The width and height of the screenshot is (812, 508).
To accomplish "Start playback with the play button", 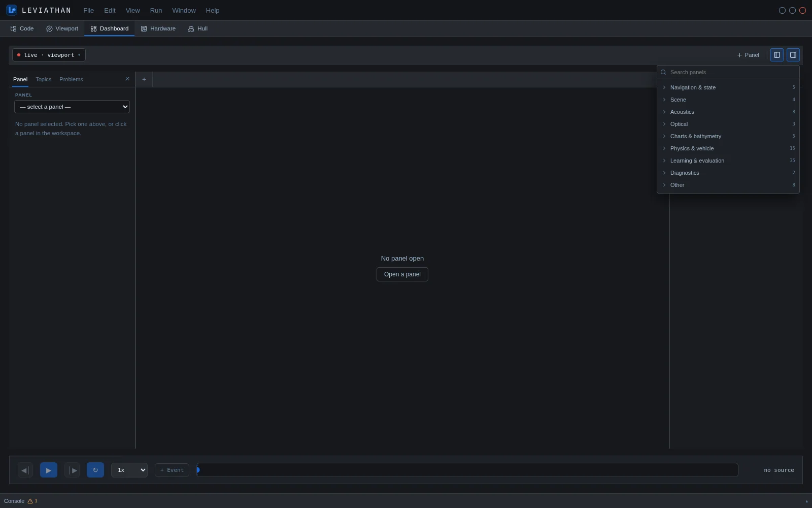I will pos(49,470).
